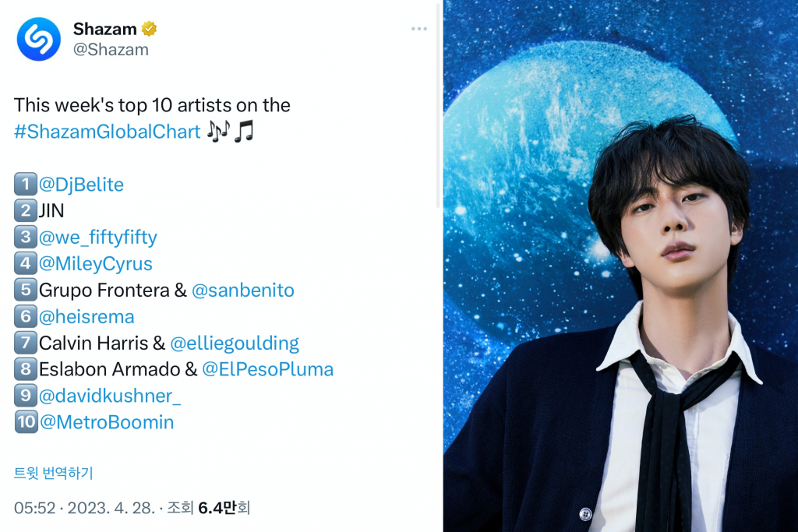Image resolution: width=798 pixels, height=532 pixels.
Task: Open @we_fiftyfifty mention link
Action: pos(97,237)
